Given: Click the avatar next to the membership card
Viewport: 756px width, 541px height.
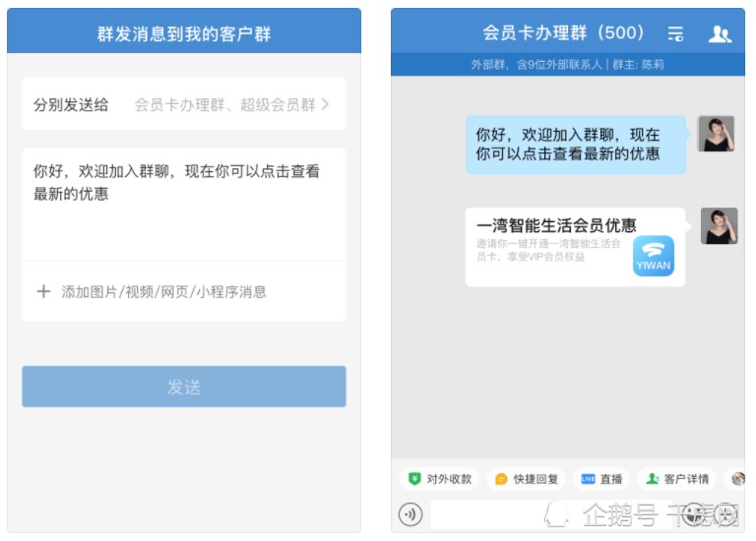Looking at the screenshot, I should click(719, 226).
